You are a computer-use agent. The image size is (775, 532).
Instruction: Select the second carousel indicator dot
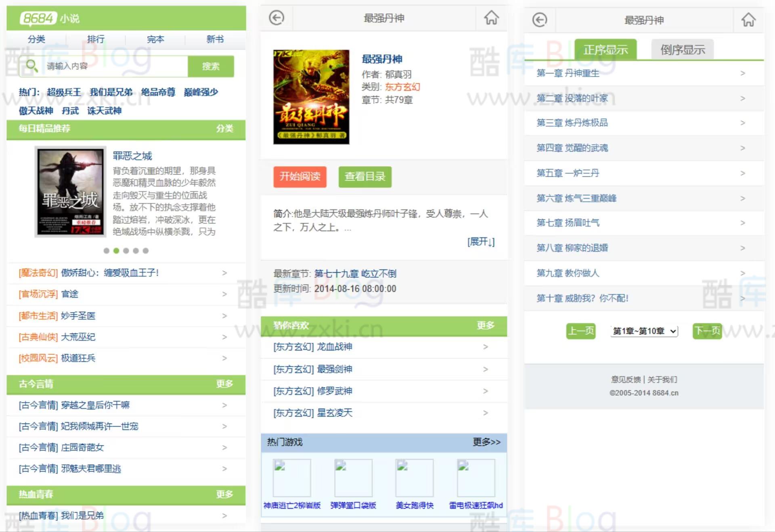click(x=117, y=250)
